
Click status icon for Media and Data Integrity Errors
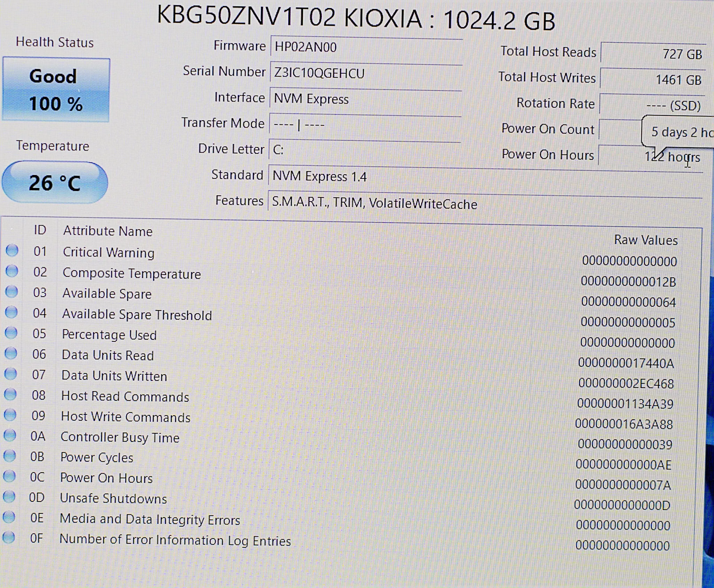pyautogui.click(x=9, y=517)
